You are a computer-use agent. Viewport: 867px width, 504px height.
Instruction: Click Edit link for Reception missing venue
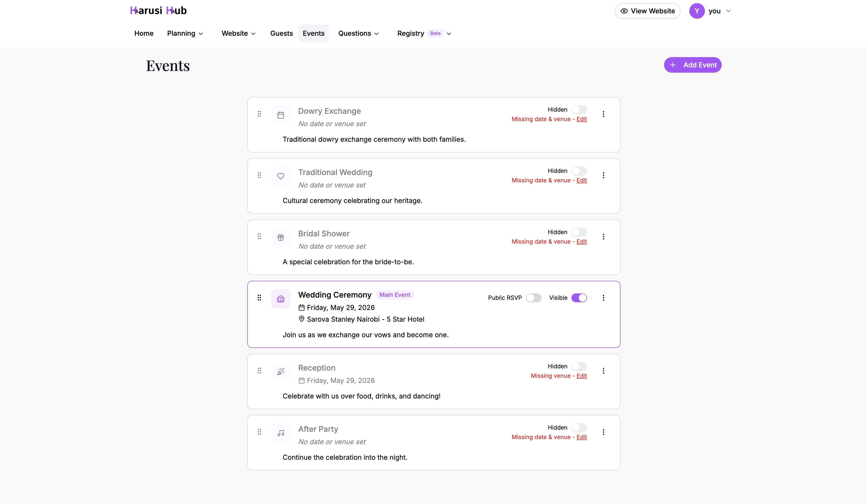point(581,376)
